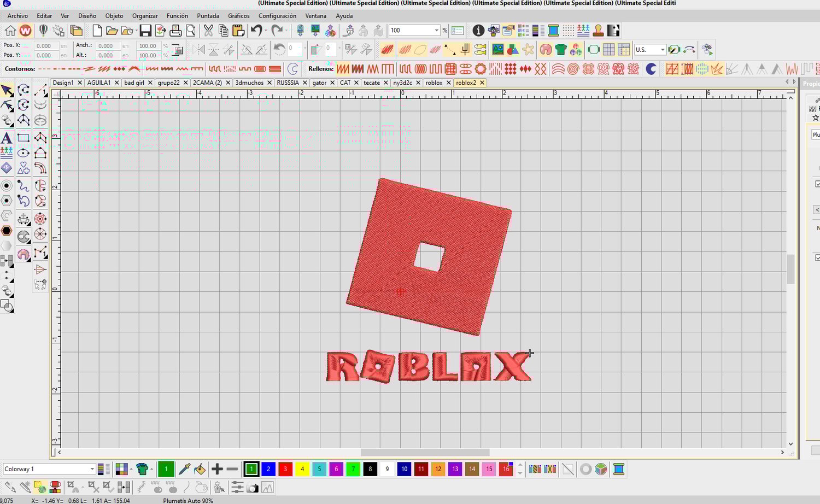Create a new blank design
This screenshot has height=504, width=820.
[x=97, y=31]
